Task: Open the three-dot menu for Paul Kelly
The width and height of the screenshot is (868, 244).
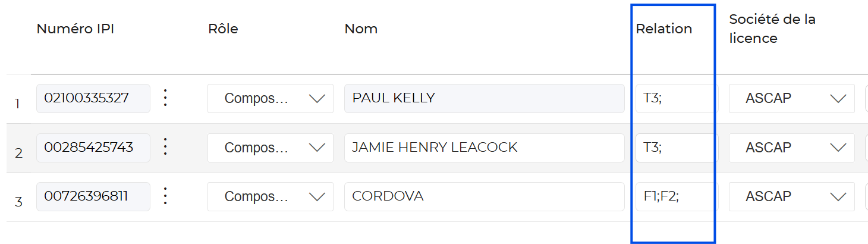Action: [166, 98]
